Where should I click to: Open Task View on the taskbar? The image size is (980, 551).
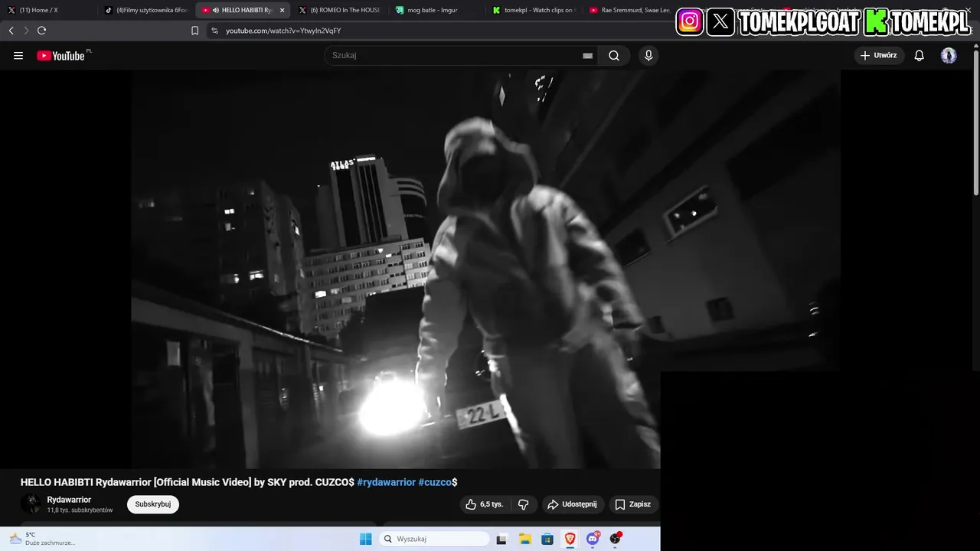(x=501, y=539)
